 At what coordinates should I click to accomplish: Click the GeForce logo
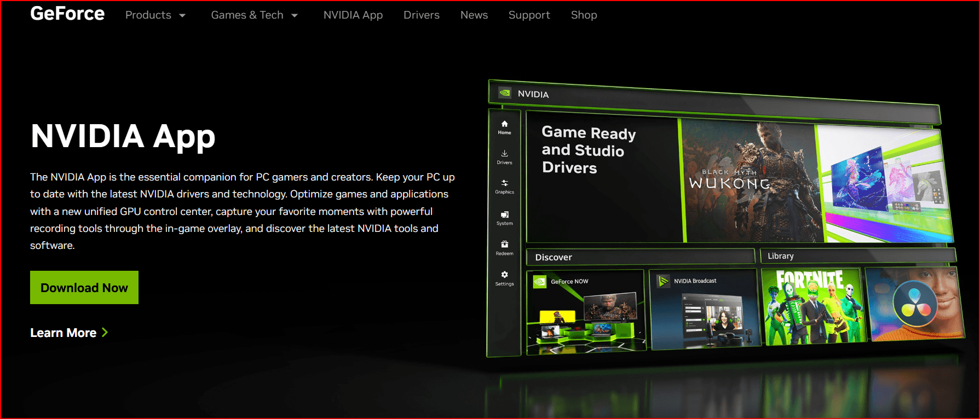click(x=67, y=14)
